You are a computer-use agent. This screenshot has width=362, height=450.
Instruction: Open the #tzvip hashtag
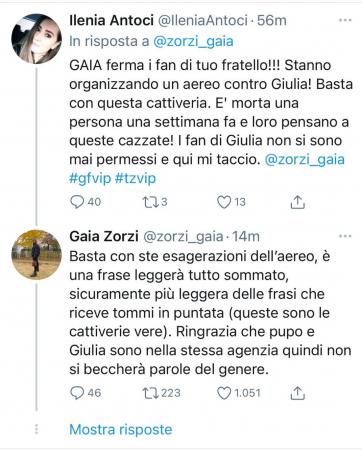pyautogui.click(x=135, y=178)
